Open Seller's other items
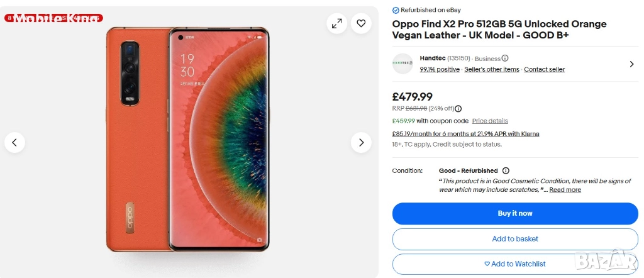 (x=492, y=69)
